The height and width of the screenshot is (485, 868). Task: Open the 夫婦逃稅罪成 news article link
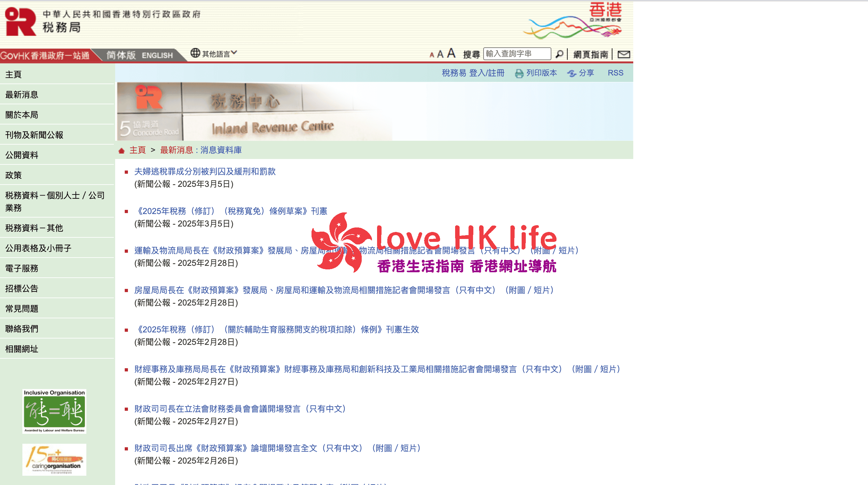205,172
